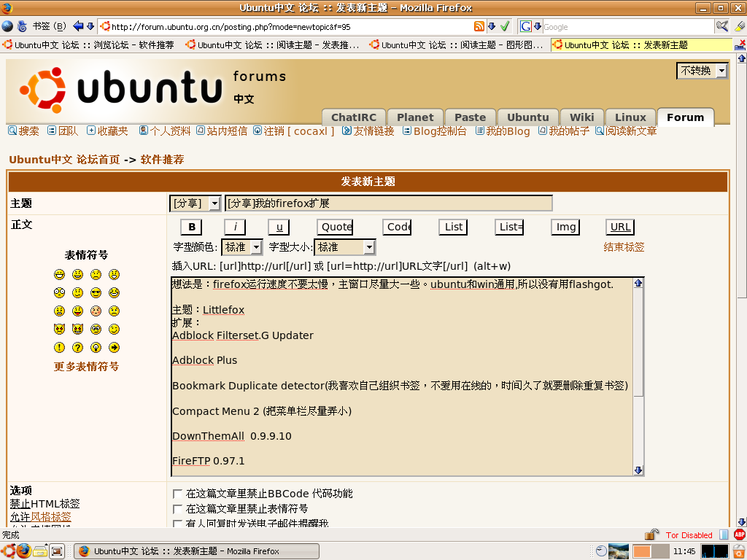
Task: Open the back history dropdown arrow
Action: click(90, 26)
